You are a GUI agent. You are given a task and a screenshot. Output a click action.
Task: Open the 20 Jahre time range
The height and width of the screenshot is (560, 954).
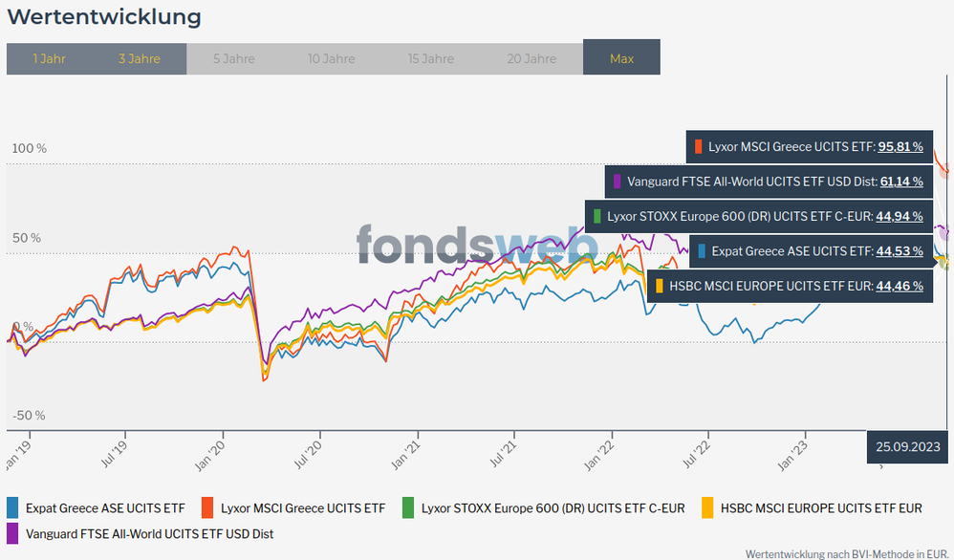(531, 58)
